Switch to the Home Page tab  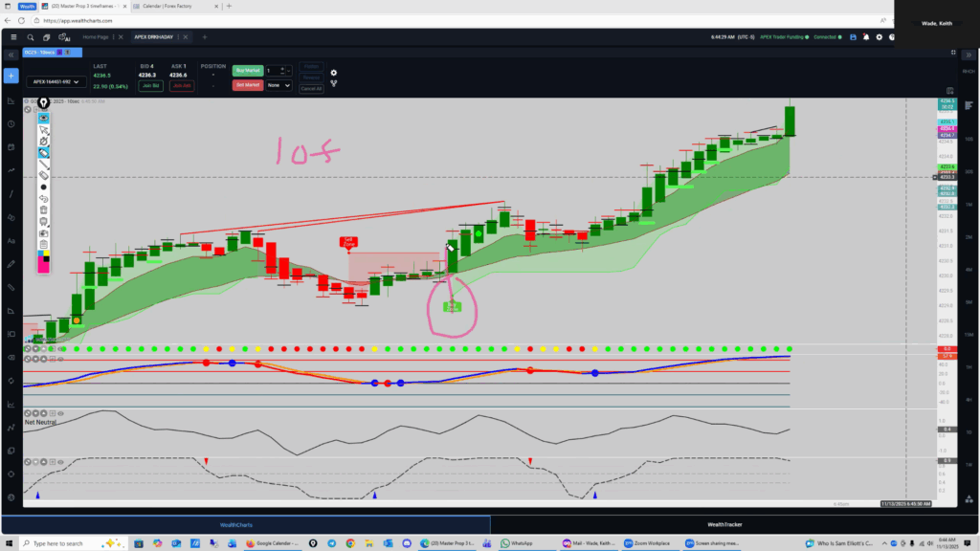[96, 37]
